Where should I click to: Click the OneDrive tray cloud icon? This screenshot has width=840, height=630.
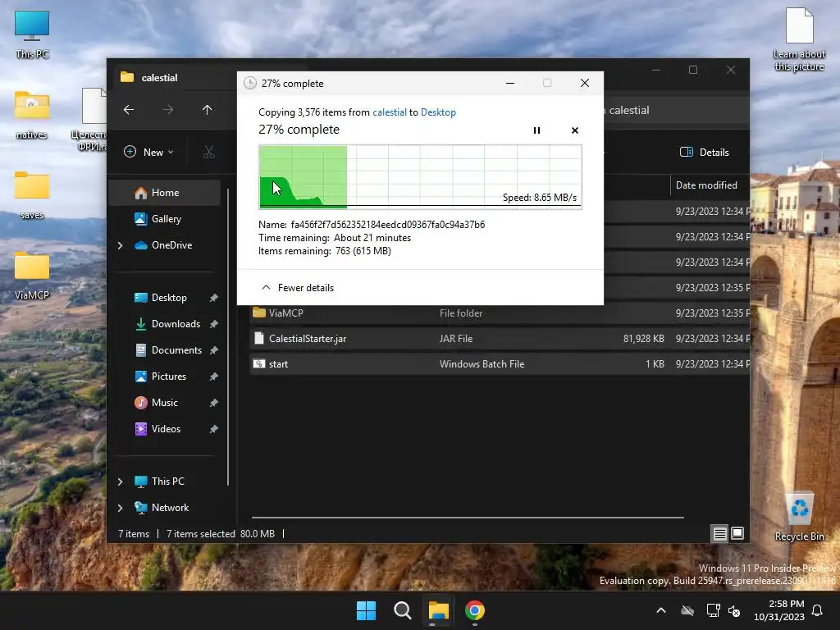coord(687,610)
